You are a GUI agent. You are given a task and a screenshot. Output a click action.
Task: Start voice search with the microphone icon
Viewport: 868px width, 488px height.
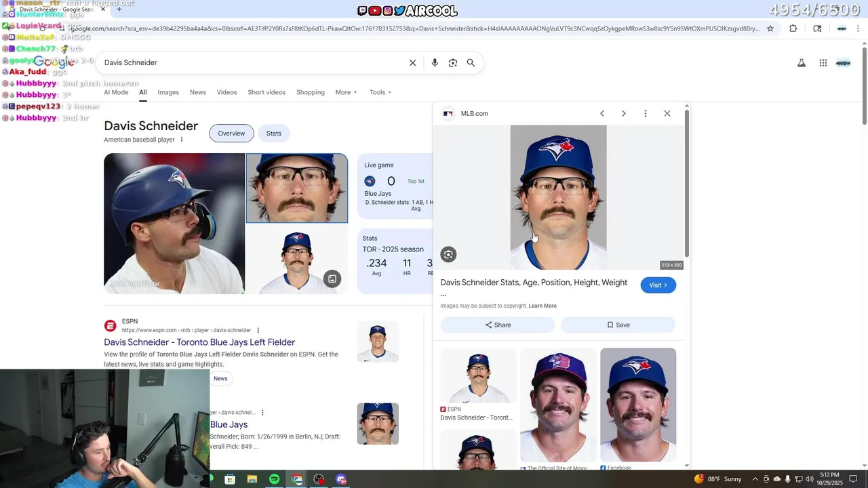pyautogui.click(x=435, y=62)
